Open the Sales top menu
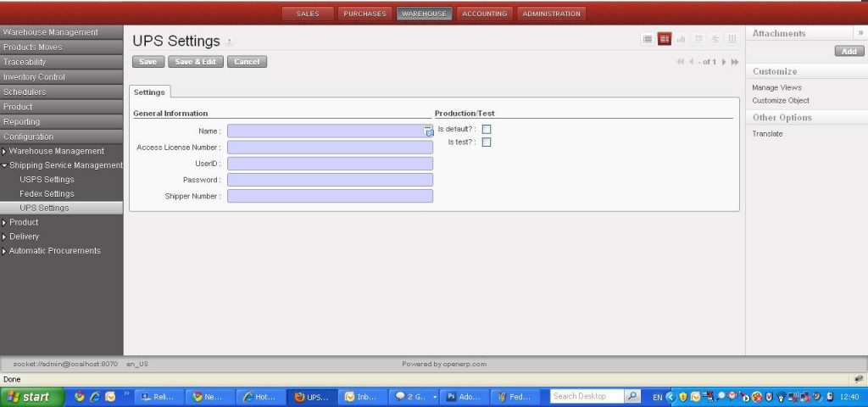 tap(308, 14)
